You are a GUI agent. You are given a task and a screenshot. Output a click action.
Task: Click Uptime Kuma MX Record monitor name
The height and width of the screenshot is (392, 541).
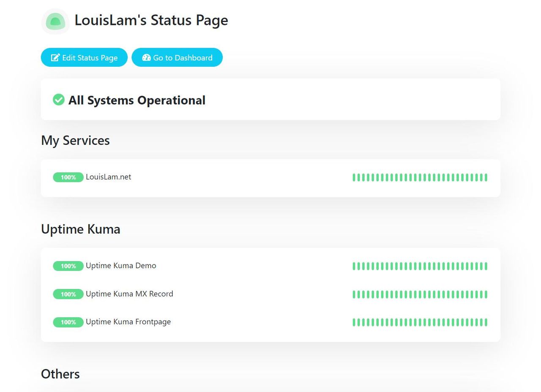coord(129,294)
